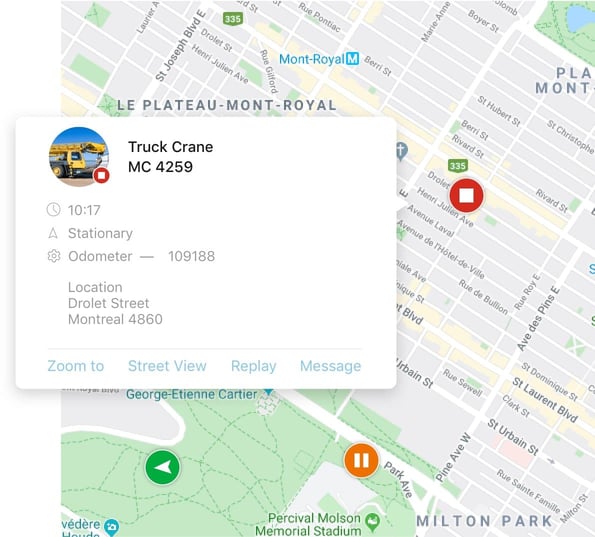This screenshot has height=537, width=595.
Task: Open the Truck Crane profile photo
Action: click(79, 157)
